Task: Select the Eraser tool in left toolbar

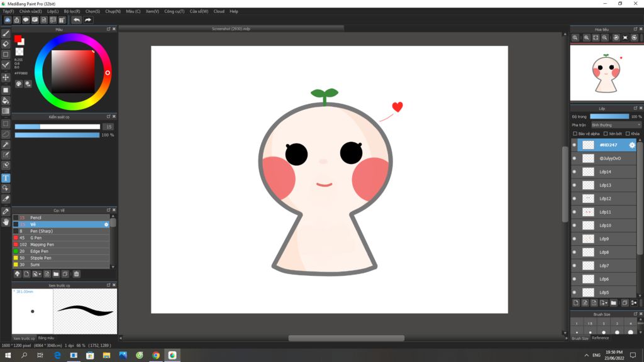Action: 6,44
